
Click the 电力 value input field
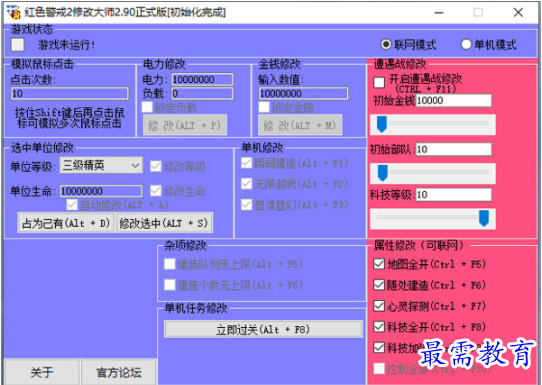[x=202, y=79]
